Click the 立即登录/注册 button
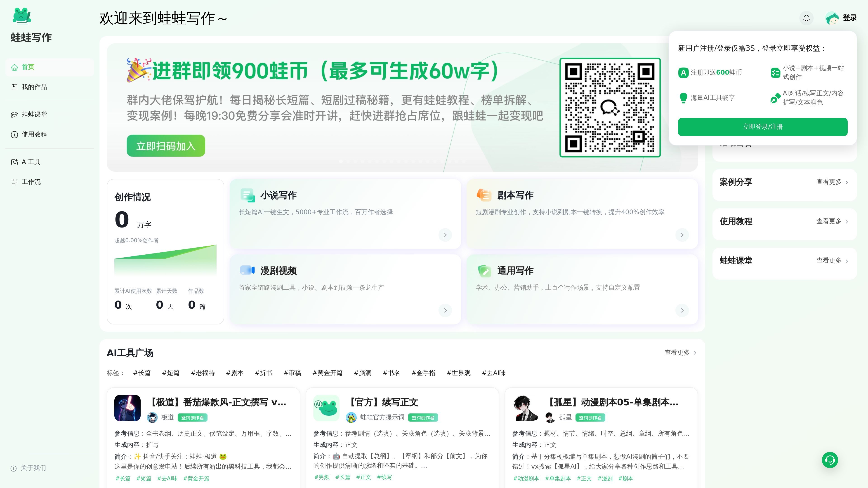This screenshot has width=868, height=488. 762,127
